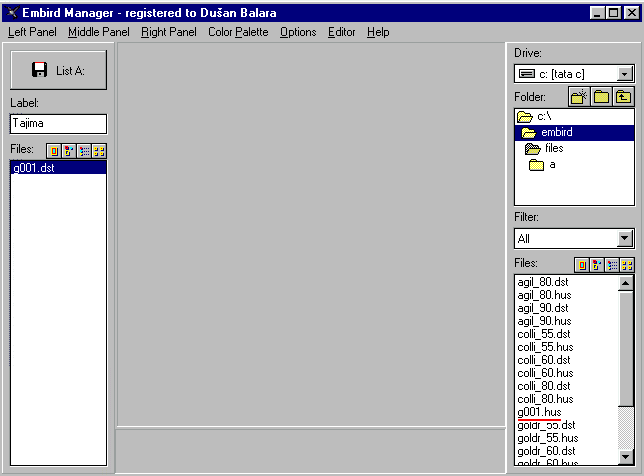The image size is (644, 476).
Task: Open the Editor menu
Action: pos(341,32)
